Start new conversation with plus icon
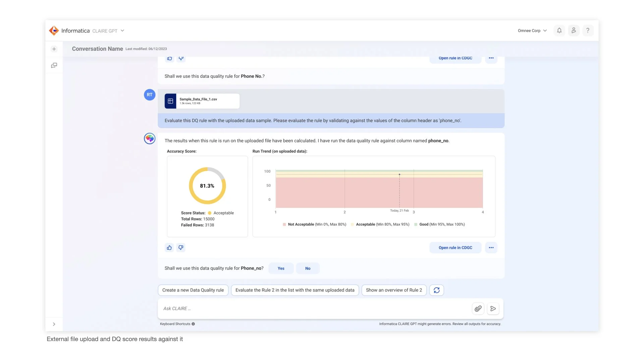The width and height of the screenshot is (644, 362). [54, 49]
